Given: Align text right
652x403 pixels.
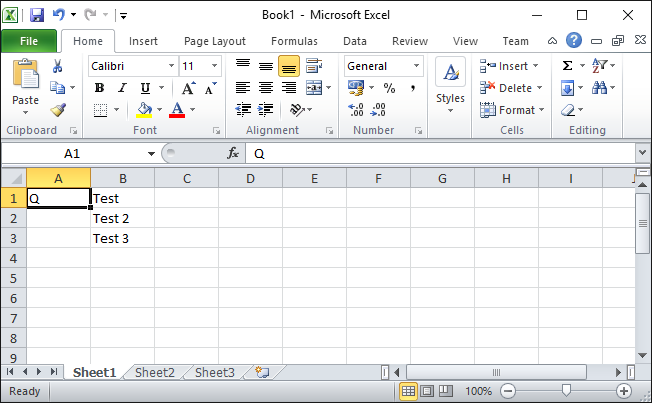Looking at the screenshot, I should (289, 88).
